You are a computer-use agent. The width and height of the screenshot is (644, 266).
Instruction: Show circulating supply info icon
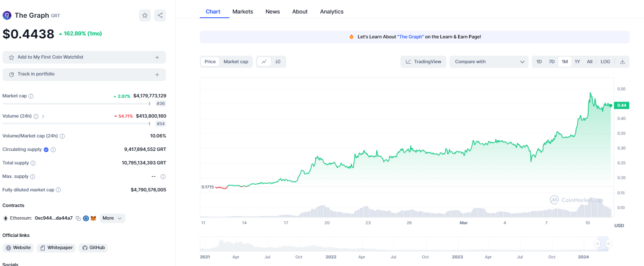(53, 150)
